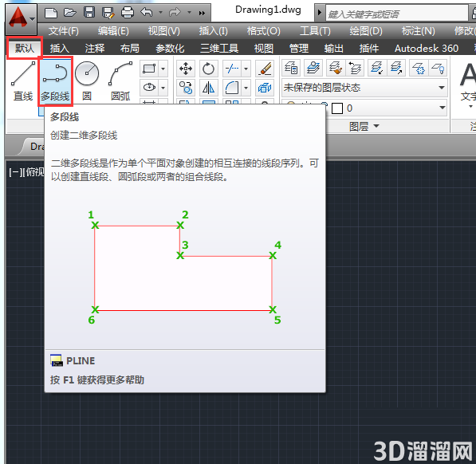The image size is (476, 464).
Task: Click the Save icon in quick access toolbar
Action: (x=89, y=13)
